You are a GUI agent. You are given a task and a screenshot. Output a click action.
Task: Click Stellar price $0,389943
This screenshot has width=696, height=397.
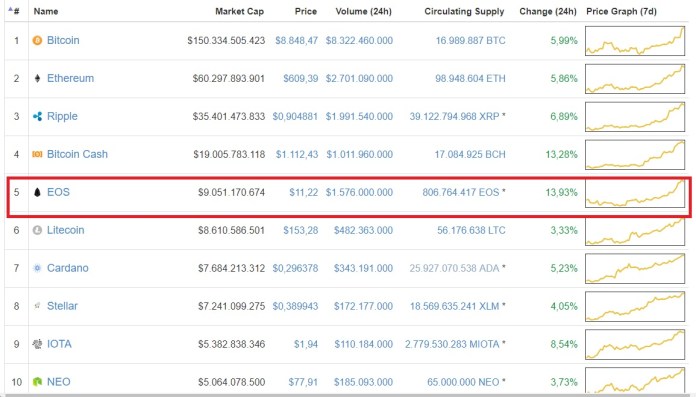pos(295,306)
